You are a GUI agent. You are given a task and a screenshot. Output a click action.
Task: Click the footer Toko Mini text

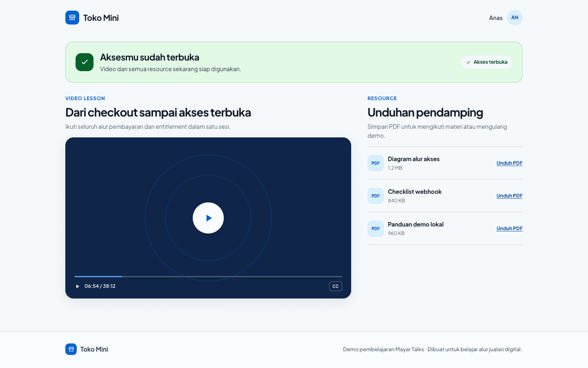click(94, 349)
